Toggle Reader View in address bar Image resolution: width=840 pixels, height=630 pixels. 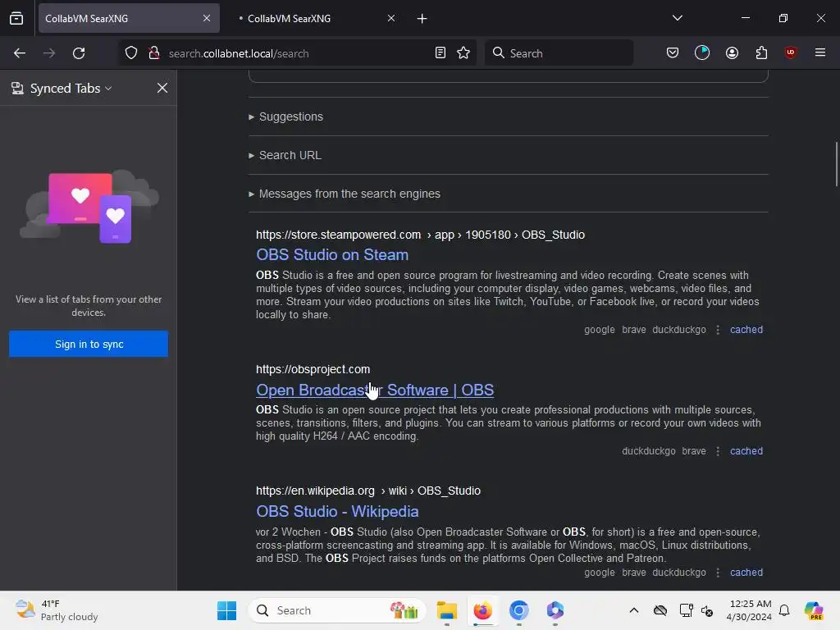click(x=441, y=53)
